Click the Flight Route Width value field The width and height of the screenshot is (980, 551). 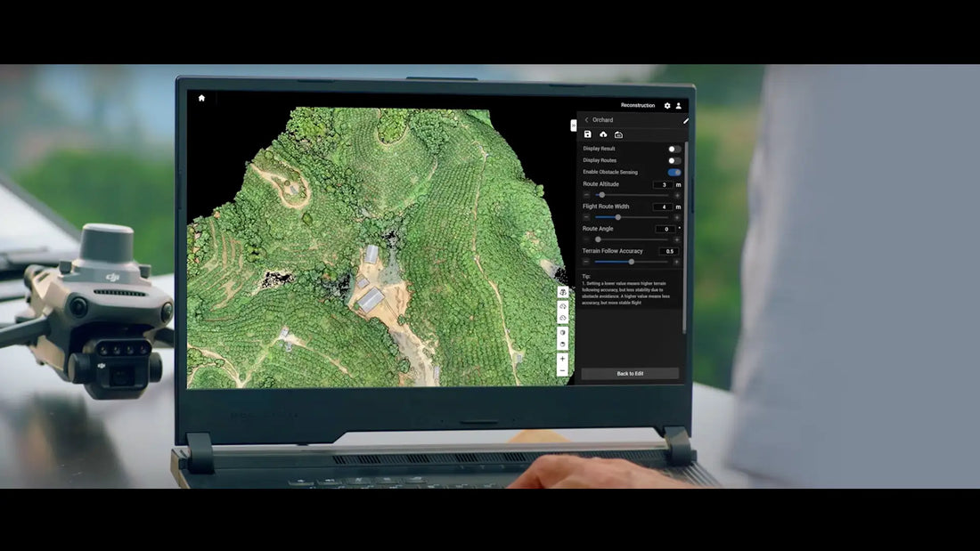[664, 207]
